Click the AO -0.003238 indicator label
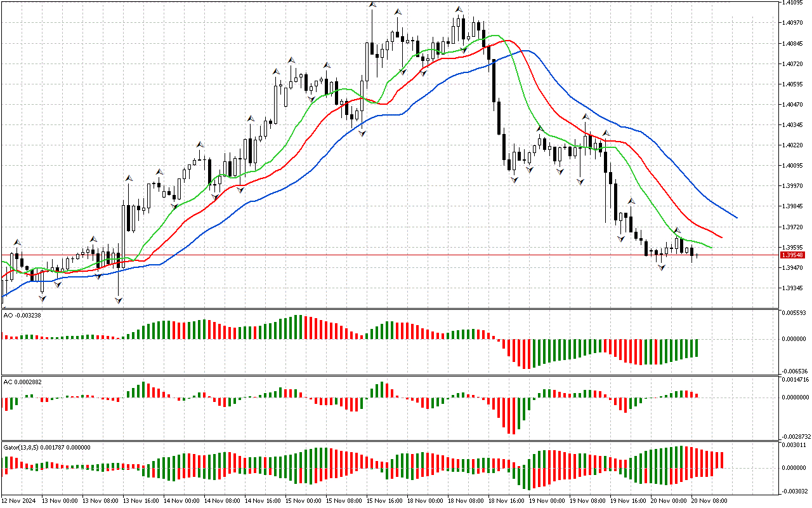This screenshot has height=508, width=812. (22, 315)
